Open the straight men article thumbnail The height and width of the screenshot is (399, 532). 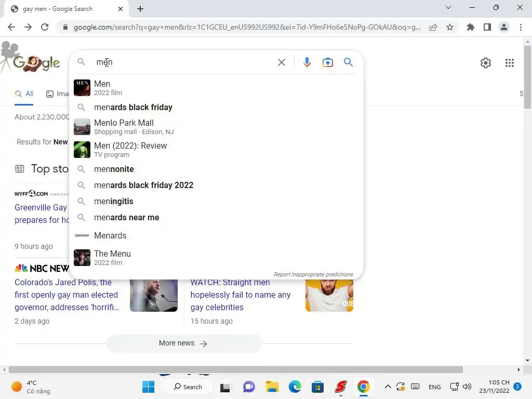(x=329, y=295)
